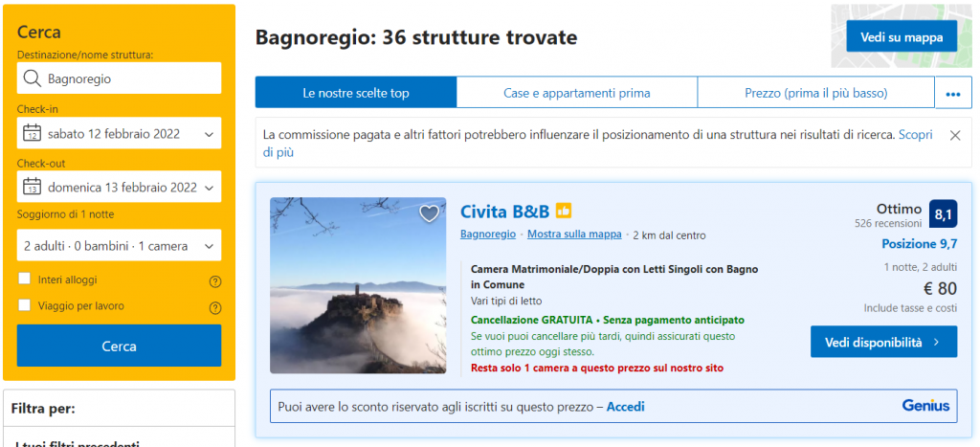Image resolution: width=980 pixels, height=447 pixels.
Task: Toggle the Viaggio per lavoro checkbox
Action: pos(25,305)
